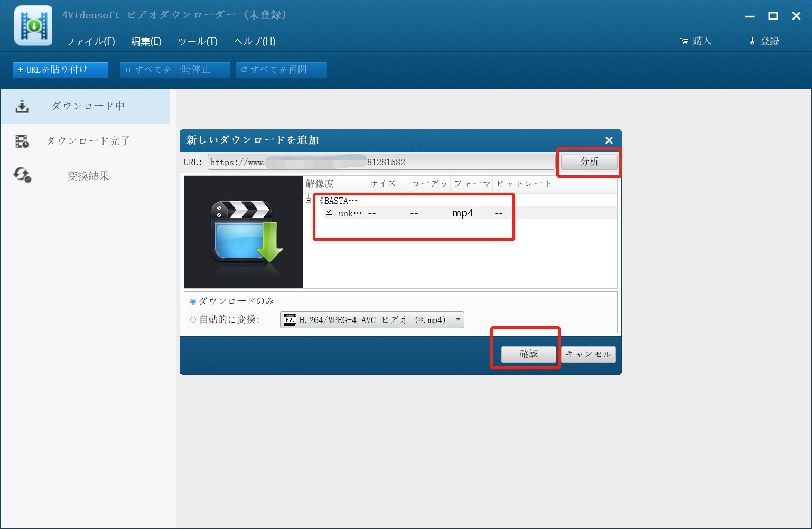
Task: Click the 購入 cart link
Action: click(x=696, y=41)
